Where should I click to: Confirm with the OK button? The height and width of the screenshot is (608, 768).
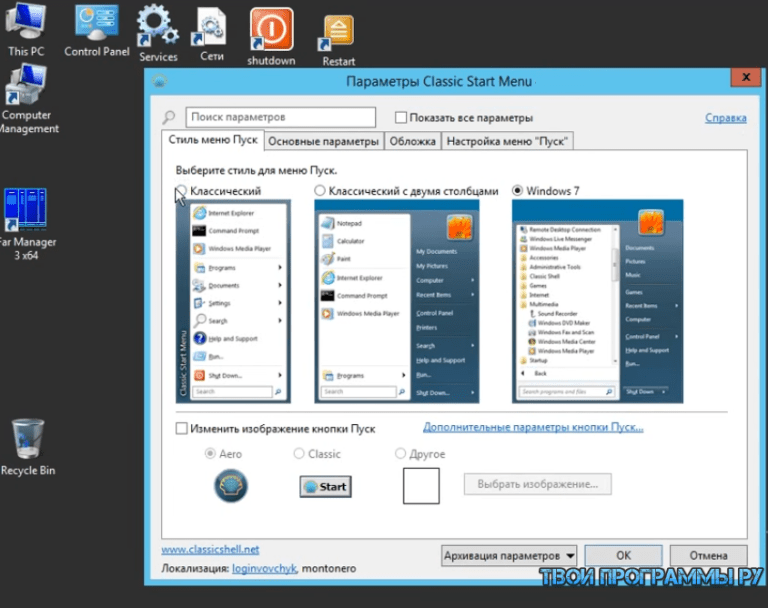[x=624, y=556]
